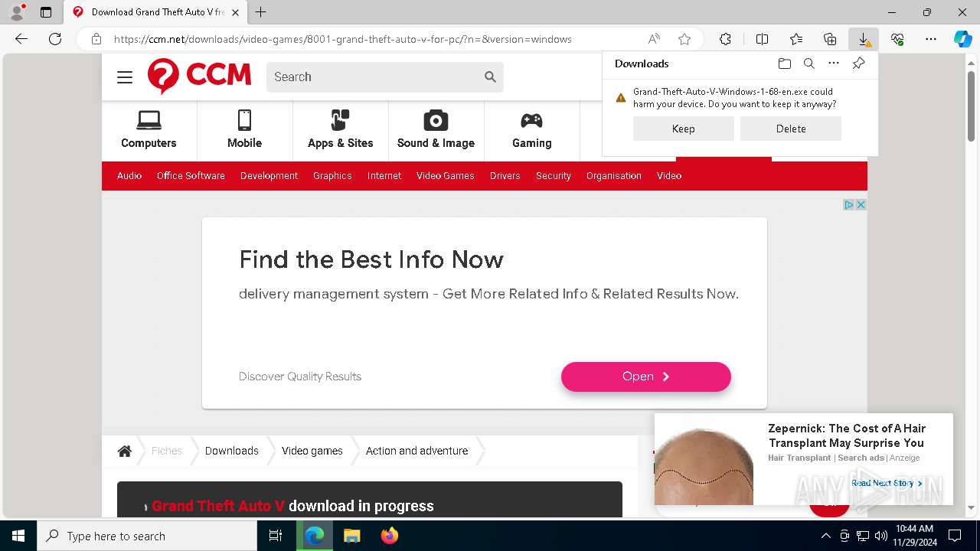Select Video Games menu item
Screen dimensions: 980x551
pos(446,176)
